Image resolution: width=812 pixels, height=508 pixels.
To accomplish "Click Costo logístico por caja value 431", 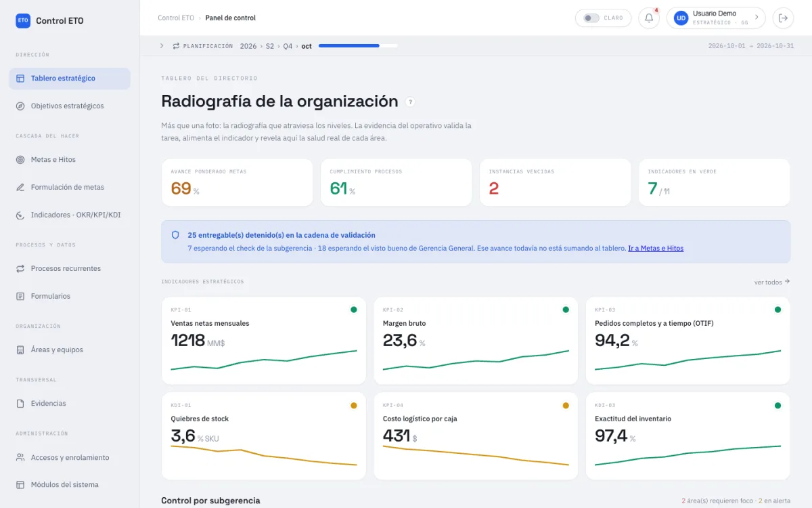I will [397, 436].
